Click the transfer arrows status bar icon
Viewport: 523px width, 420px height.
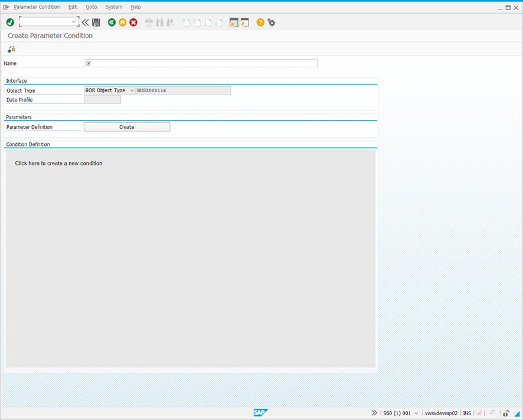click(492, 413)
